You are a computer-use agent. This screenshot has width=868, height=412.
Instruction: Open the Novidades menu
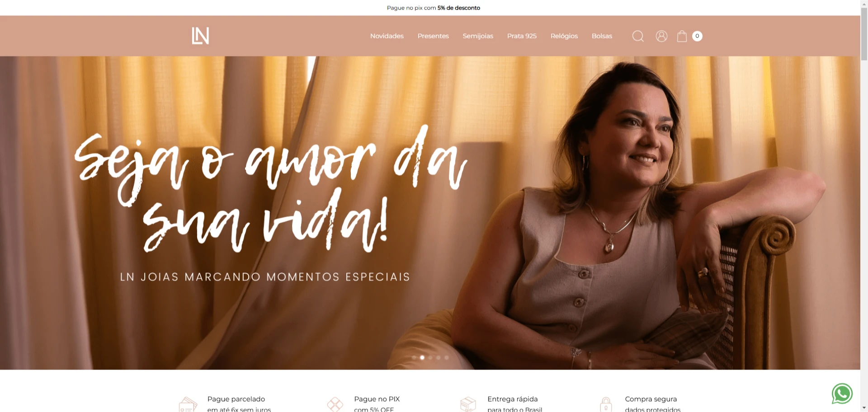pos(387,36)
